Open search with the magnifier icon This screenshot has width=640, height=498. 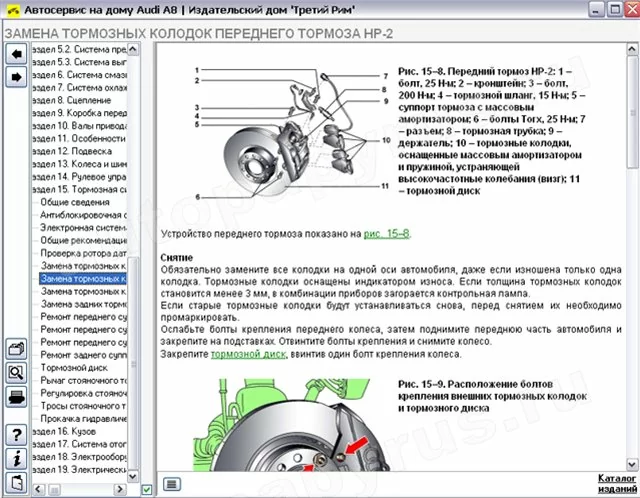coord(16,373)
